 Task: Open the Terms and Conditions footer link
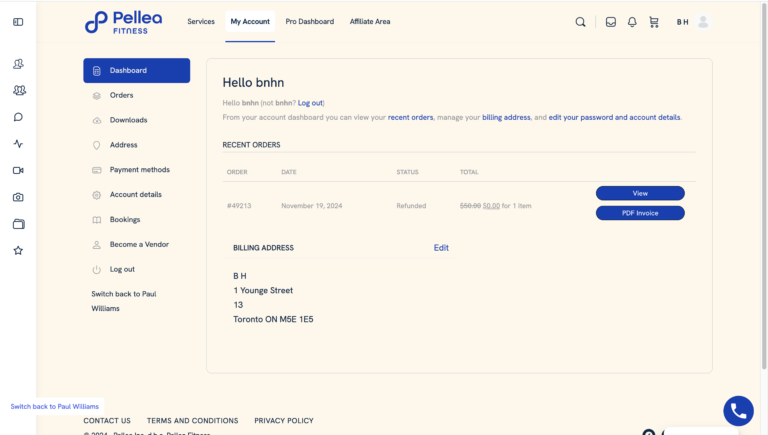coord(192,421)
